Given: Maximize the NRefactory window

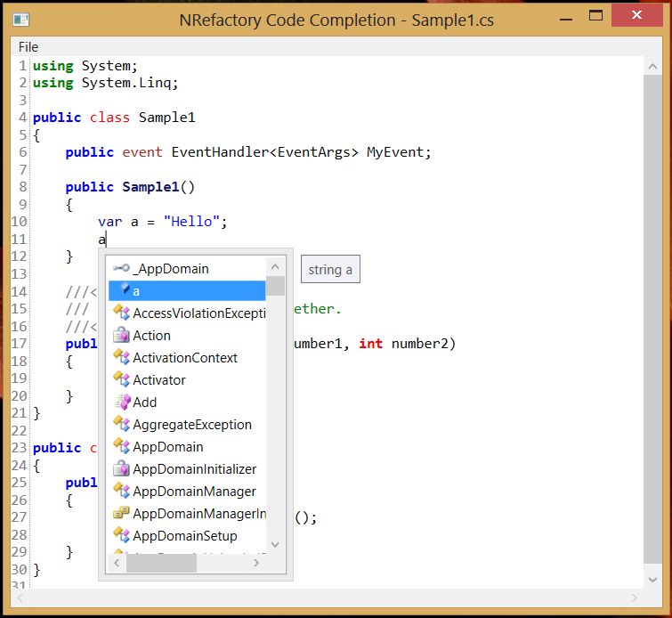Looking at the screenshot, I should [595, 16].
